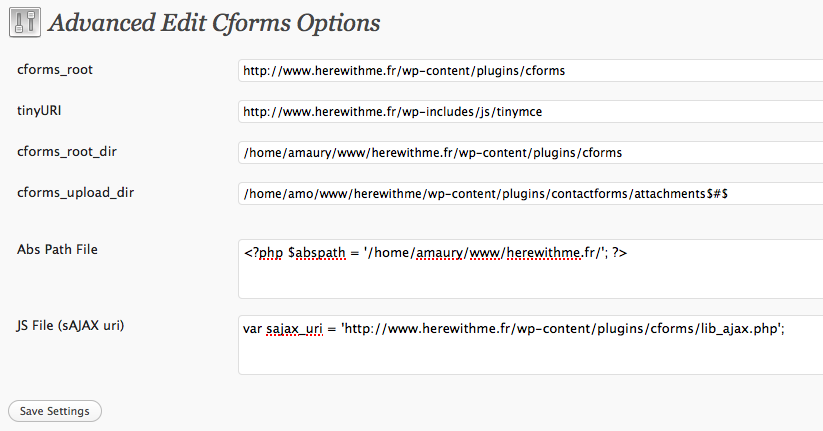Click the cforms_root_dir label

pyautogui.click(x=67, y=152)
